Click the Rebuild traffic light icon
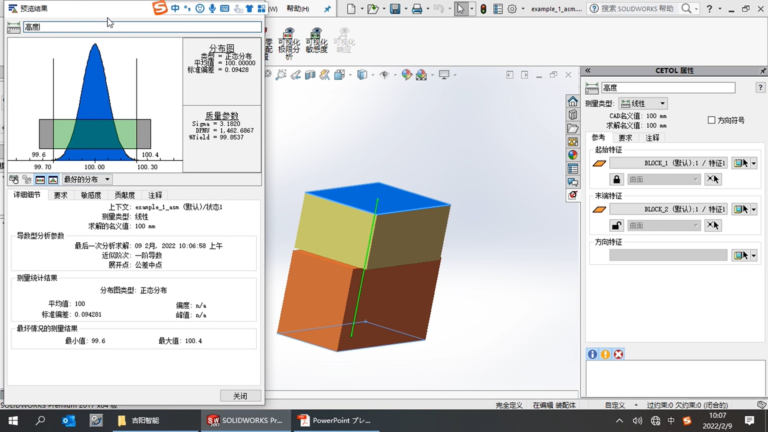This screenshot has width=768, height=432. [483, 9]
